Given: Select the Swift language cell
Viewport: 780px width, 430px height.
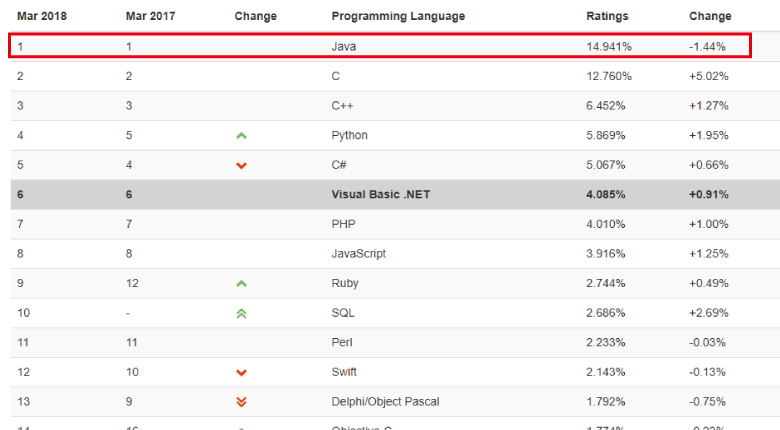Looking at the screenshot, I should tap(344, 372).
